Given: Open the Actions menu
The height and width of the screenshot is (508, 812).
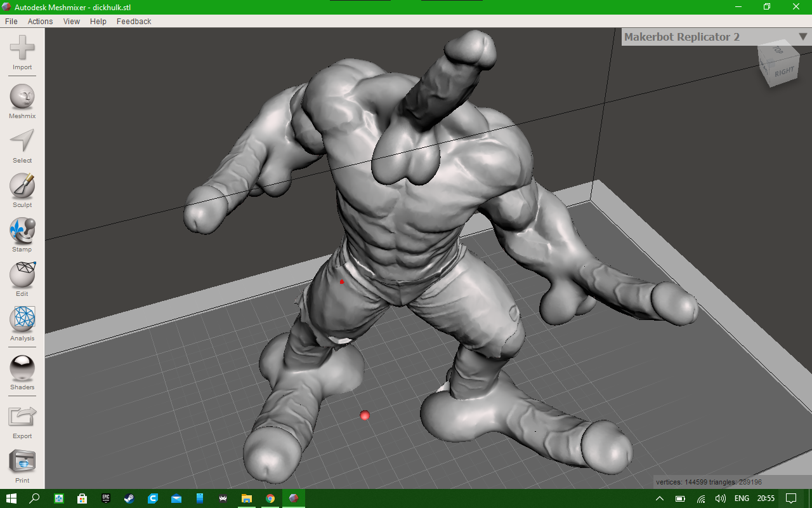Looking at the screenshot, I should 40,22.
